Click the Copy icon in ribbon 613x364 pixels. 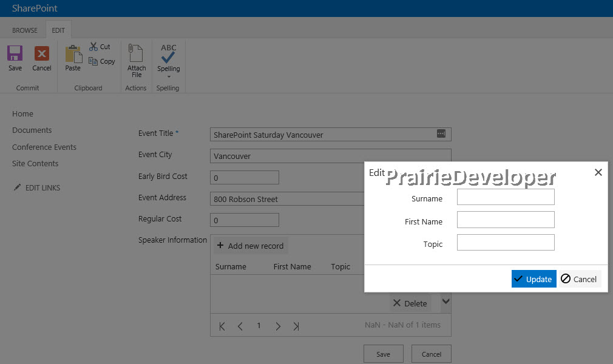tap(93, 61)
